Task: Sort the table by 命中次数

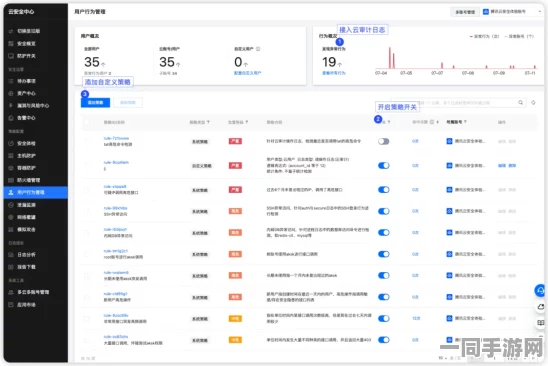Action: click(x=438, y=122)
